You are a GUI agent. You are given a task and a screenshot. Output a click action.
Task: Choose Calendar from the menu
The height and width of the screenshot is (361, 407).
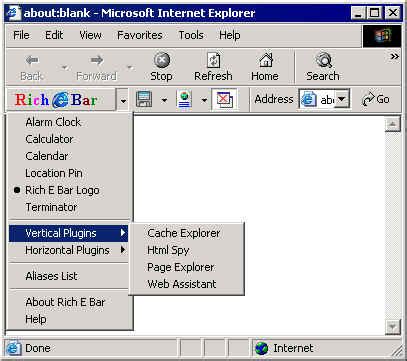coord(69,156)
